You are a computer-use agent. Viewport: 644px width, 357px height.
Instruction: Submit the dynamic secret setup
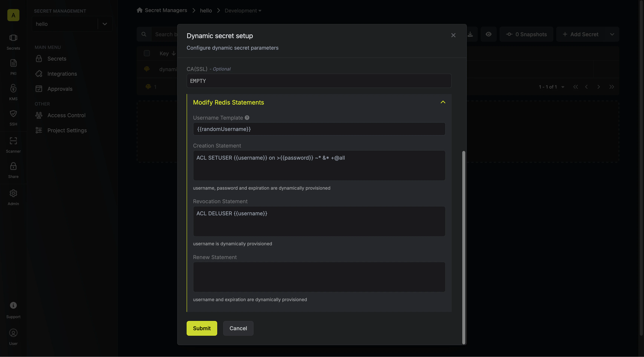(x=202, y=328)
